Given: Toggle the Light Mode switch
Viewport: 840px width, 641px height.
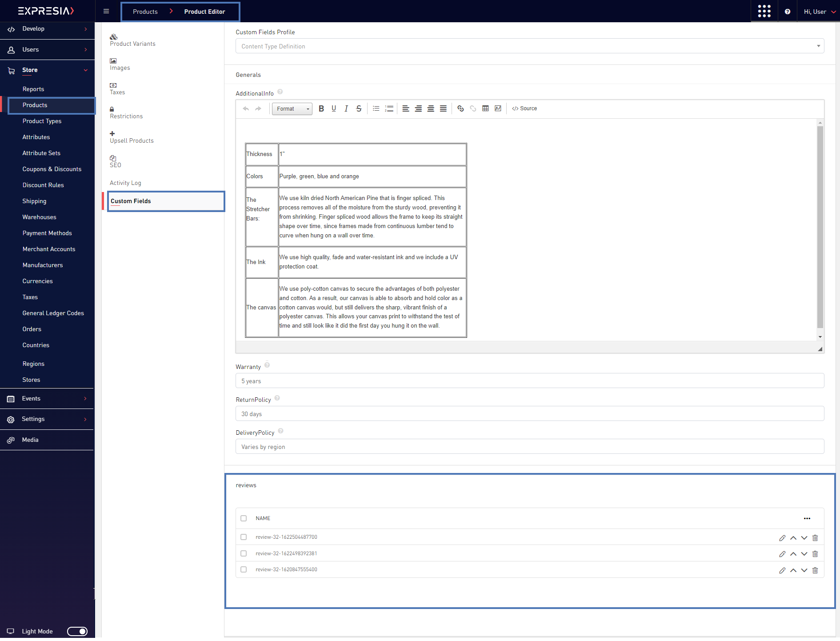Looking at the screenshot, I should point(77,631).
